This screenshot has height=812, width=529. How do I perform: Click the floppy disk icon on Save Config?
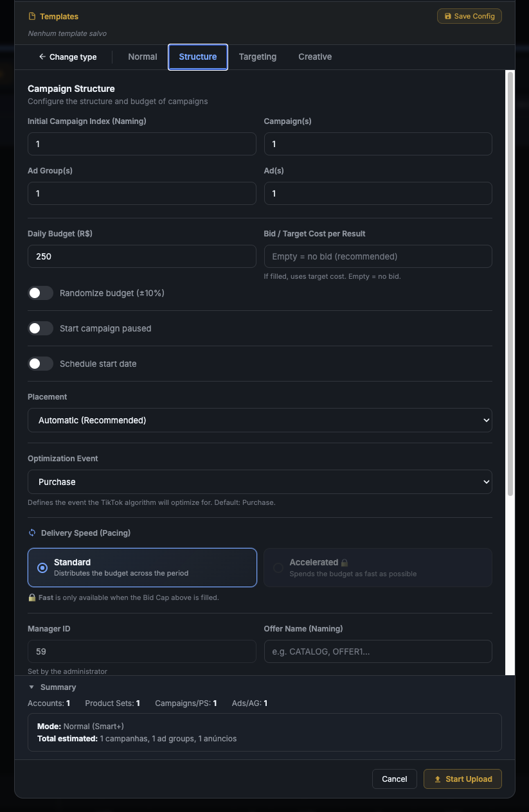click(x=448, y=16)
